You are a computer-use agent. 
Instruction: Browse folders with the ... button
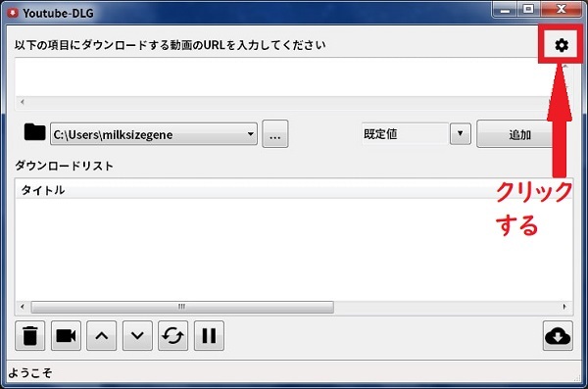274,134
